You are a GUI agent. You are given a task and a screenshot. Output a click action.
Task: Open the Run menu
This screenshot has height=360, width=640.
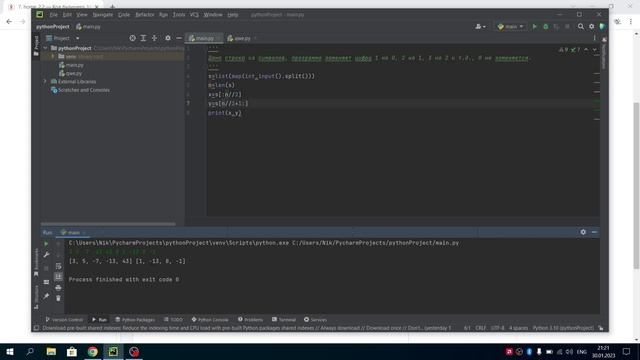coord(163,15)
